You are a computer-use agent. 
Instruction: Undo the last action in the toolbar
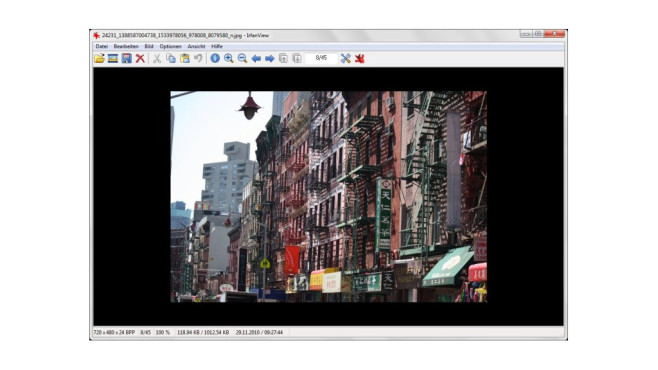198,58
